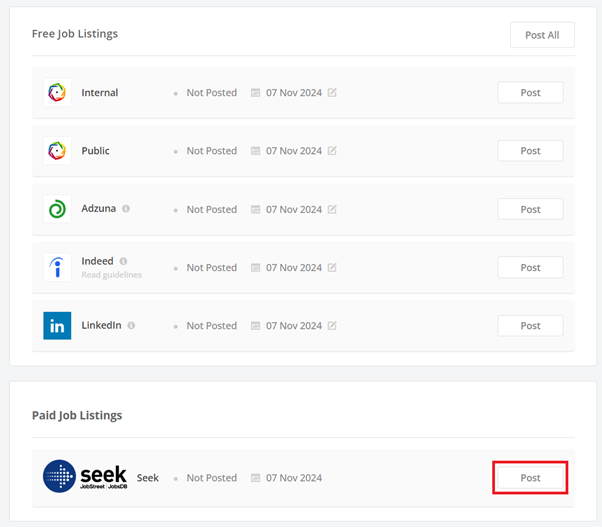Click the Seek JobStreet logo
Viewport: 602px width, 527px height.
click(86, 476)
